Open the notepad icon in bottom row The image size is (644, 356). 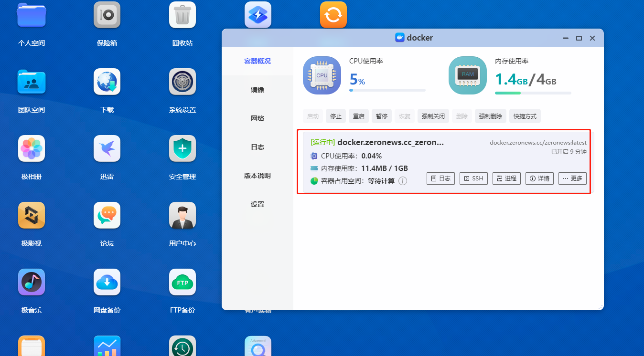(32, 346)
